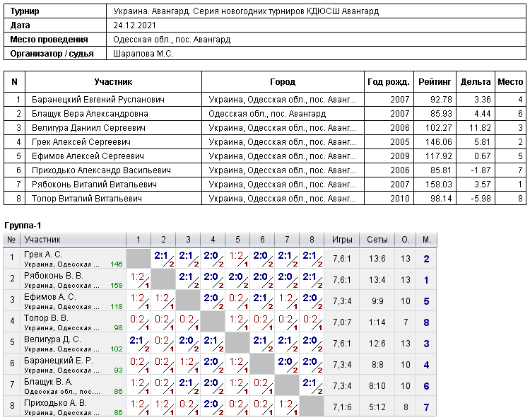This screenshot has height=420, width=530.
Task: Click the О. column header
Action: tap(406, 240)
